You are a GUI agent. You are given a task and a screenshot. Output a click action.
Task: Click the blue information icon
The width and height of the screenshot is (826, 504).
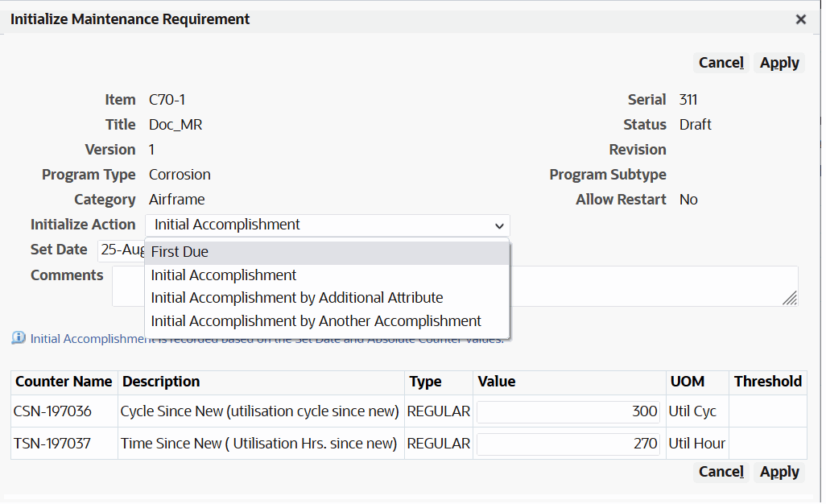(19, 338)
